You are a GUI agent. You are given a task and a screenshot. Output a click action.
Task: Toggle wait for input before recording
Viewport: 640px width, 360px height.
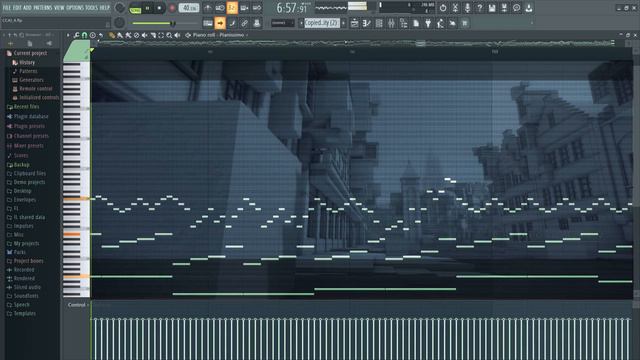(220, 8)
